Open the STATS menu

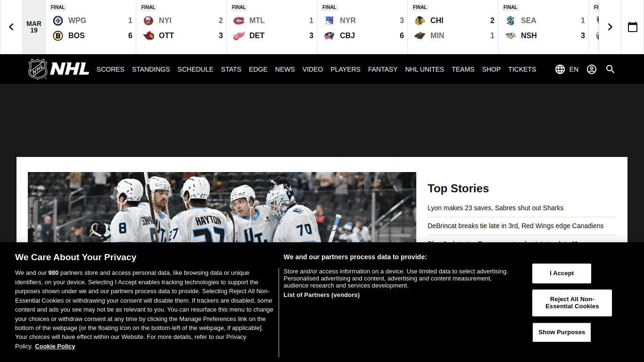(x=231, y=69)
